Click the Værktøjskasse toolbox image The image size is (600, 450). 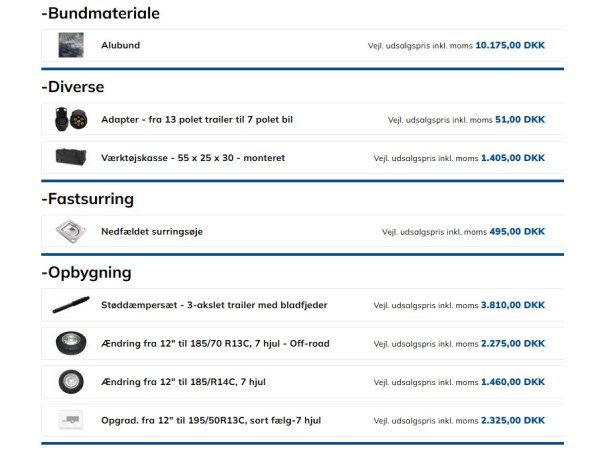tap(71, 158)
